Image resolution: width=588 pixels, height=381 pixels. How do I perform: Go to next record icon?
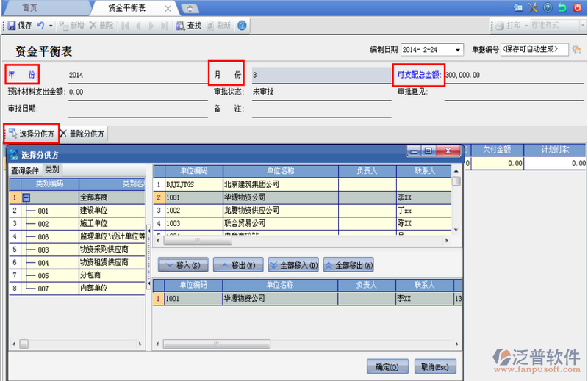pyautogui.click(x=151, y=26)
